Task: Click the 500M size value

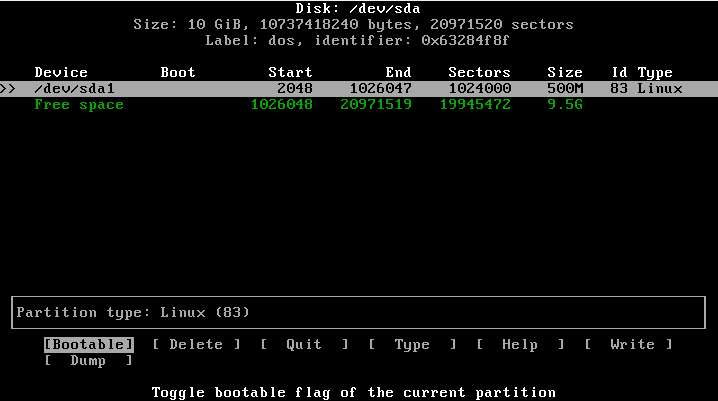Action: 565,88
